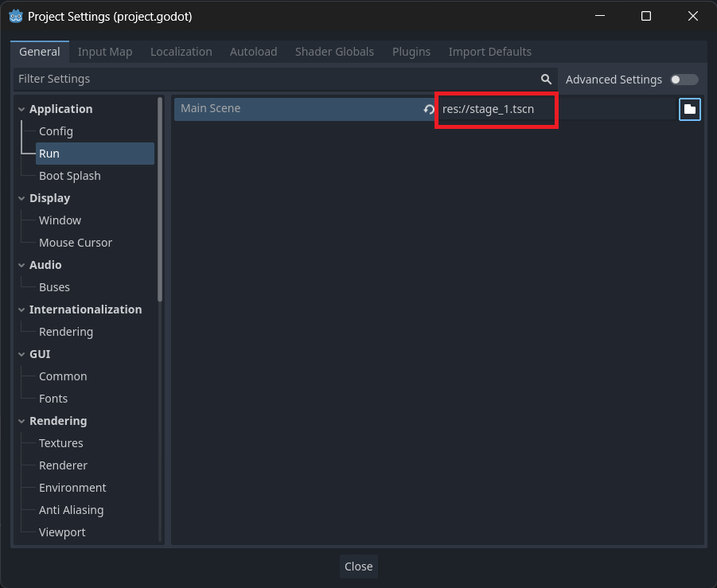The image size is (717, 588).
Task: Click the Display category label
Action: [x=49, y=198]
